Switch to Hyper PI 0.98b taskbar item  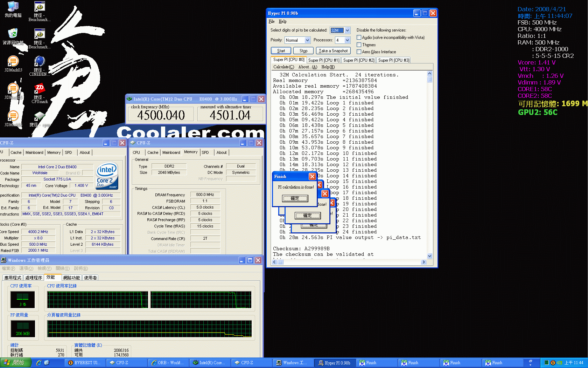(335, 363)
